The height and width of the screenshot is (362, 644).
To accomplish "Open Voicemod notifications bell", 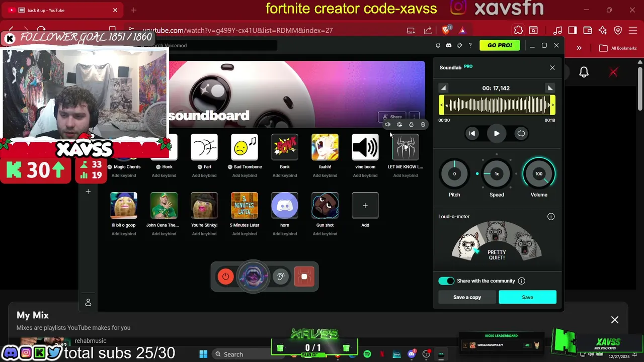I will (438, 45).
